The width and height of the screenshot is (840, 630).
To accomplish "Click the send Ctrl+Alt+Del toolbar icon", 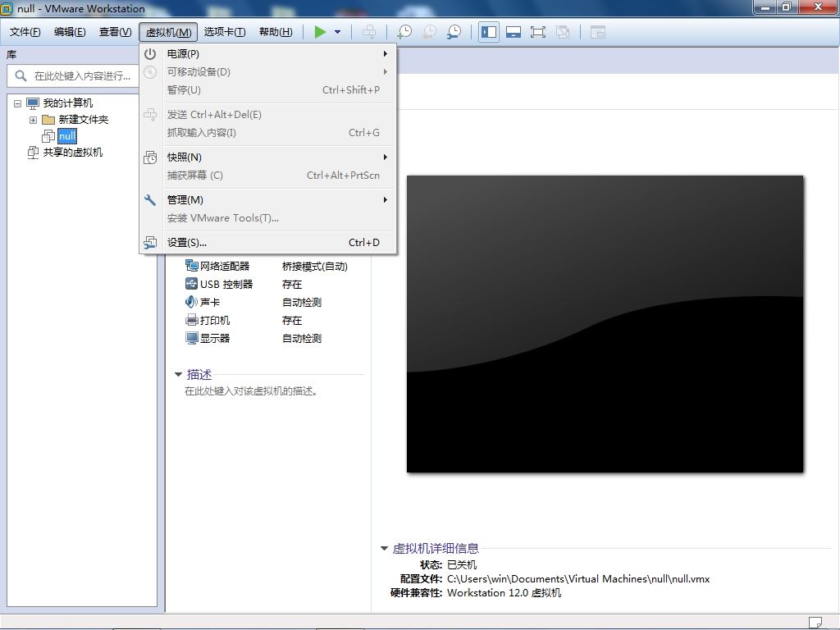I will click(x=369, y=32).
